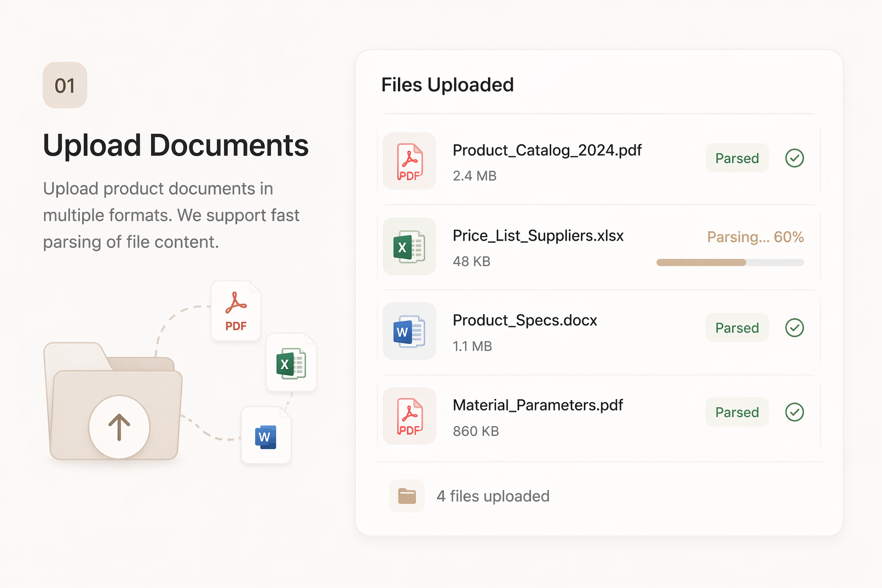
Task: Click the 01 step badge
Action: [x=65, y=85]
